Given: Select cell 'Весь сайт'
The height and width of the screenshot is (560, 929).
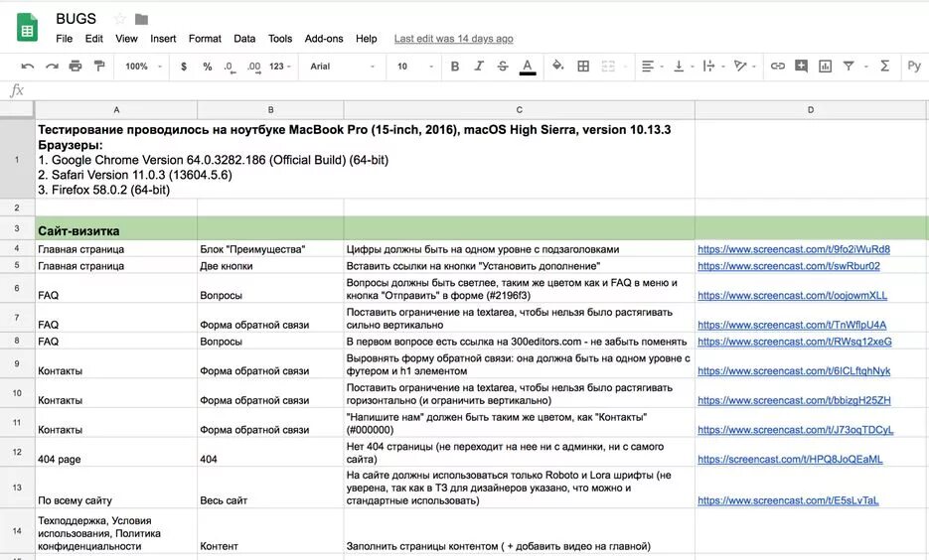Looking at the screenshot, I should [270, 488].
